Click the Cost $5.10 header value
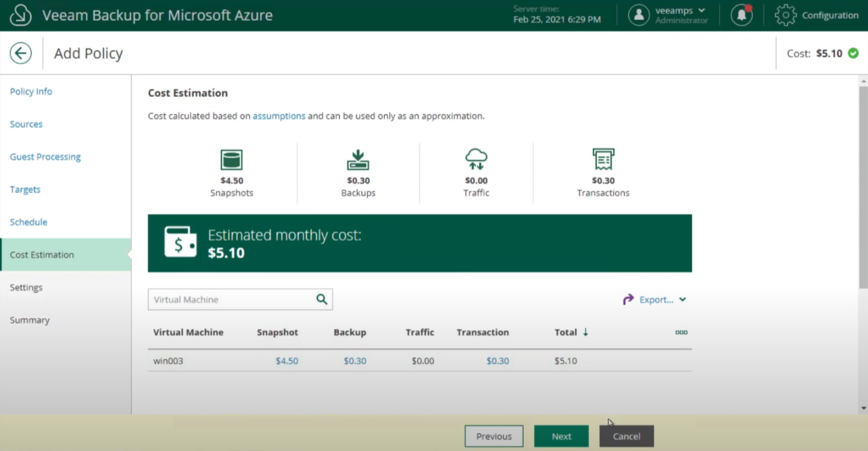Screen dimensions: 868x451 pyautogui.click(x=829, y=53)
